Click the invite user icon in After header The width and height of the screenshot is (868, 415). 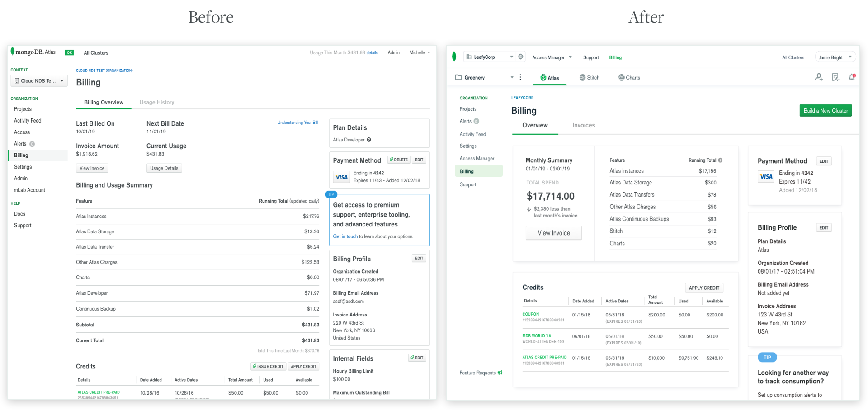(819, 77)
